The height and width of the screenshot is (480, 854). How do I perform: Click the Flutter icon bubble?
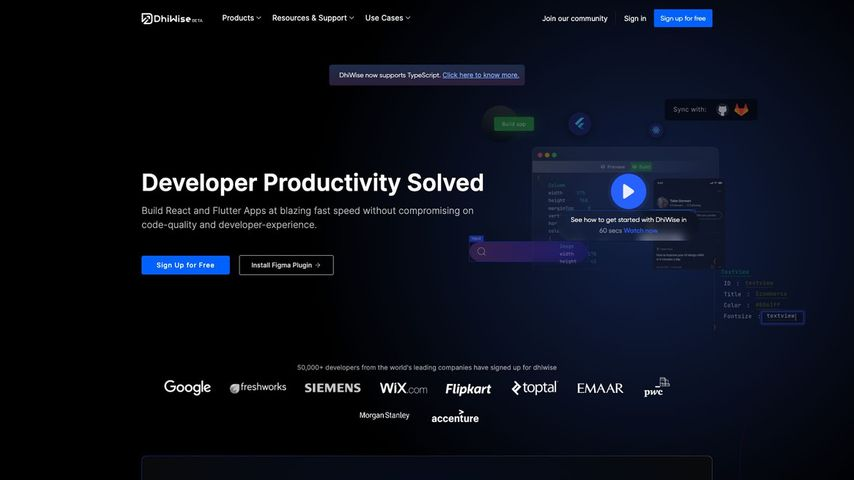[580, 123]
